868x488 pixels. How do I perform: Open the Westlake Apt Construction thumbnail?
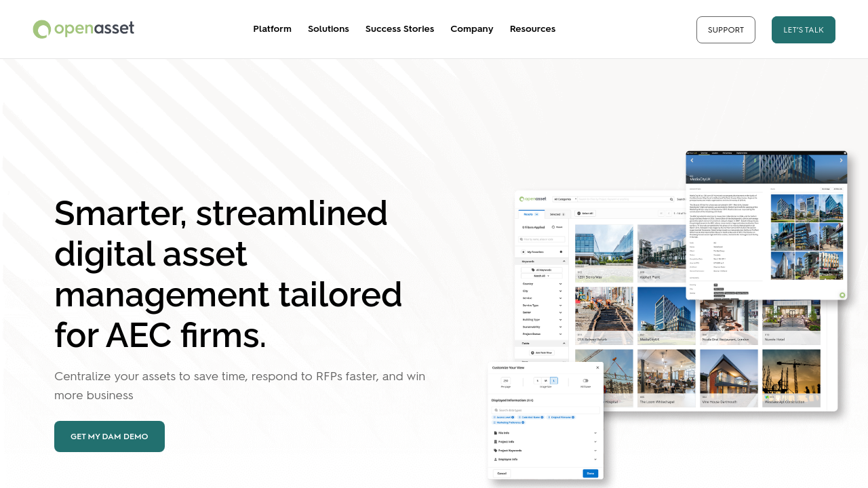pyautogui.click(x=791, y=378)
